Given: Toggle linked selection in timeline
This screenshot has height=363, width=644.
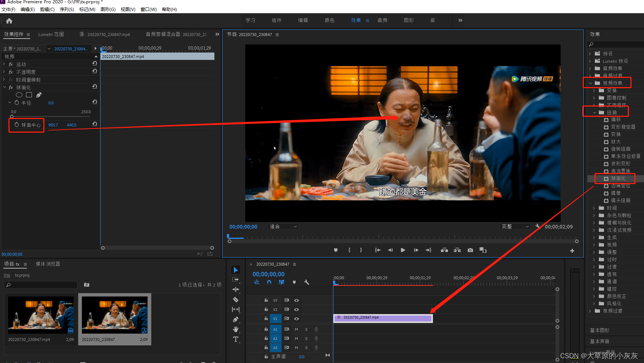Looking at the screenshot, I should 282,282.
